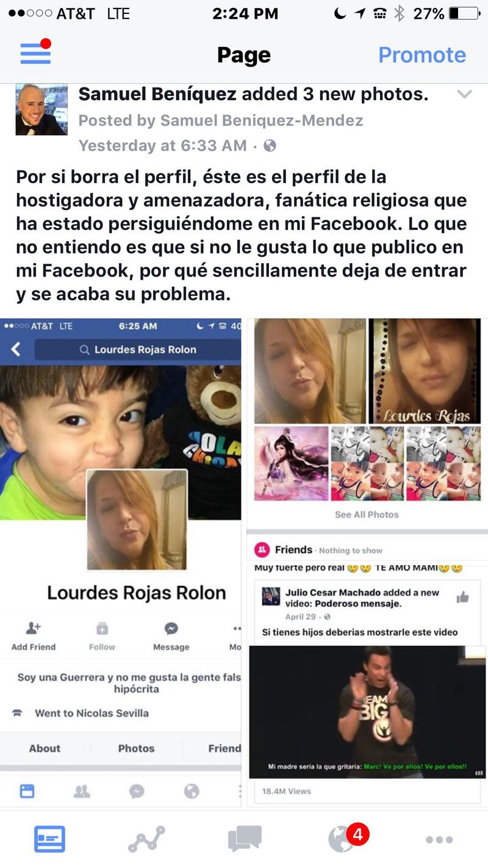Tap the Lourdes Rojas Rolon search field
The image size is (488, 868).
[138, 350]
